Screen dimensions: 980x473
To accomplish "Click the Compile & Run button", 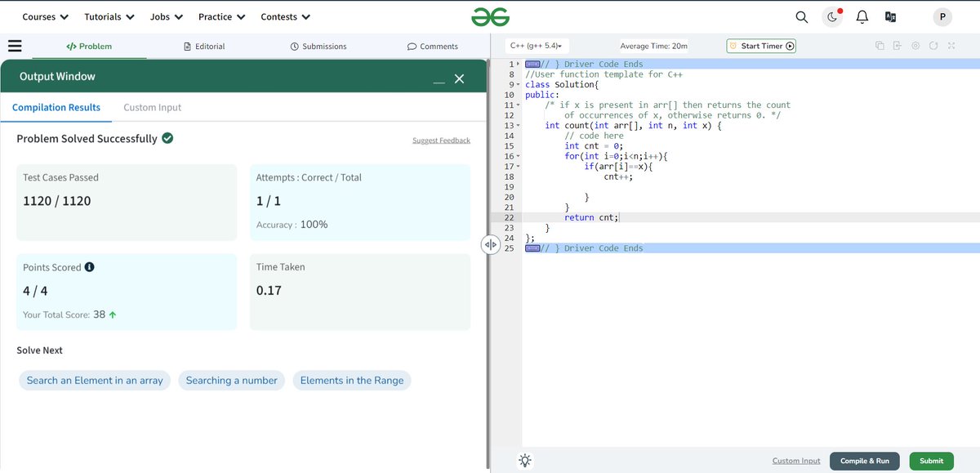I will [865, 461].
